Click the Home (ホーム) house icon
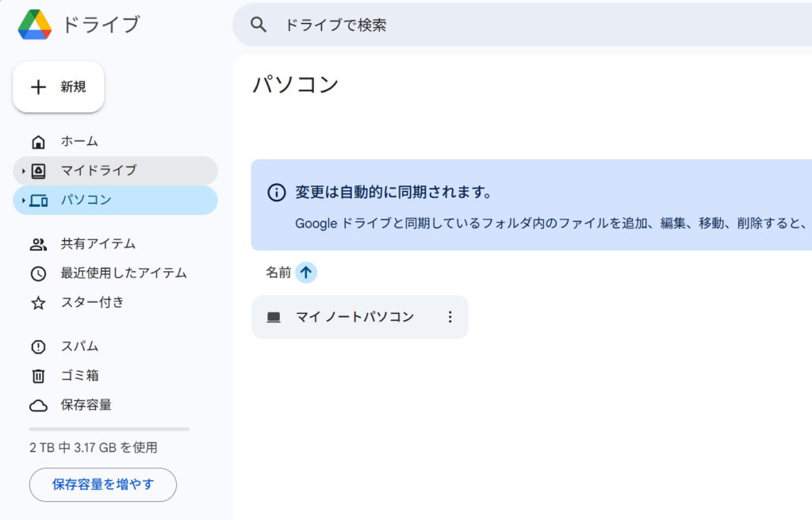The width and height of the screenshot is (812, 520). pyautogui.click(x=38, y=142)
